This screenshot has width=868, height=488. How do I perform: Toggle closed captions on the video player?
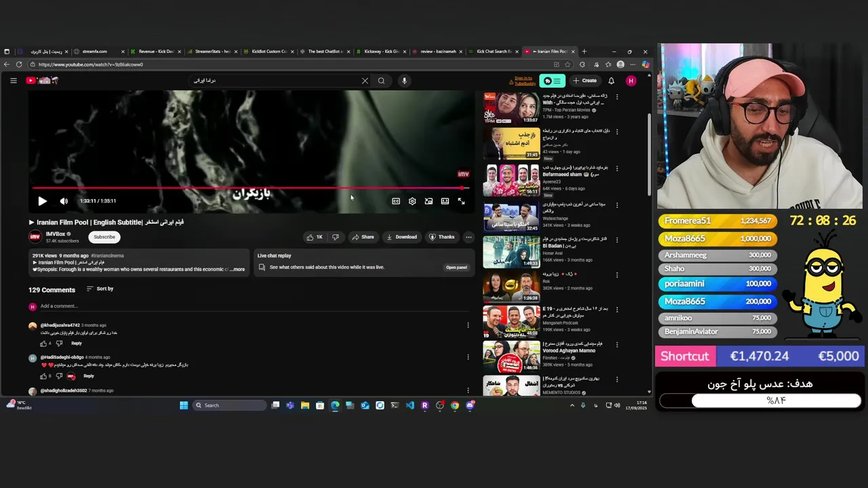click(396, 201)
